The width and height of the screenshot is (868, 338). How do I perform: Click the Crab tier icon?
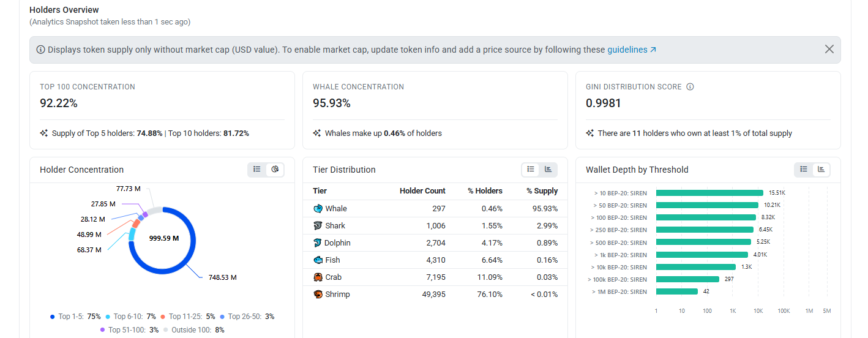(318, 277)
